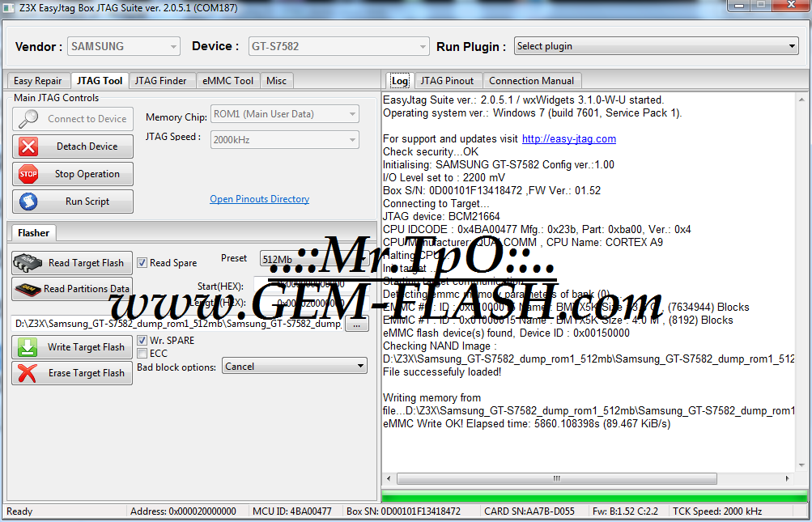Open the JTAG Pinout tab

[447, 81]
